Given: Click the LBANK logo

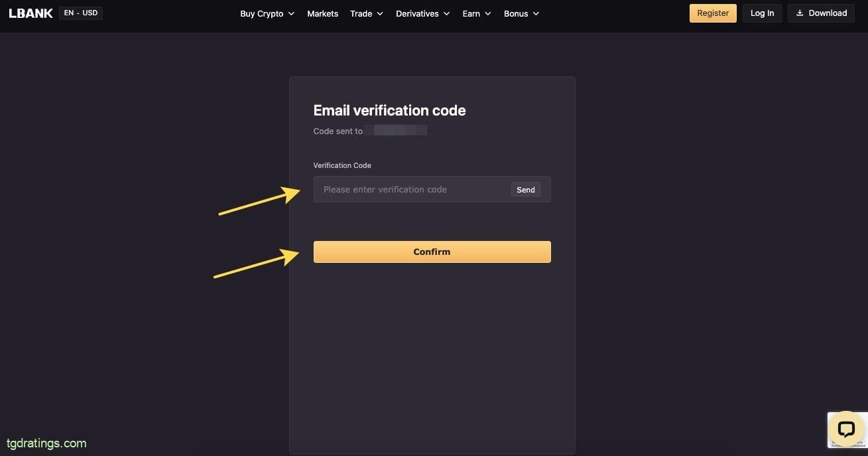Looking at the screenshot, I should [31, 13].
